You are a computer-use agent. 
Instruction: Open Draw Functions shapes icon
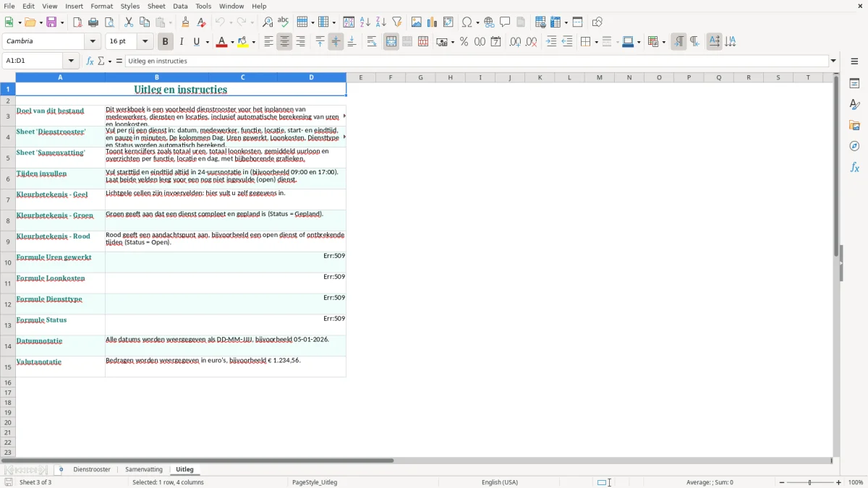pos(597,22)
